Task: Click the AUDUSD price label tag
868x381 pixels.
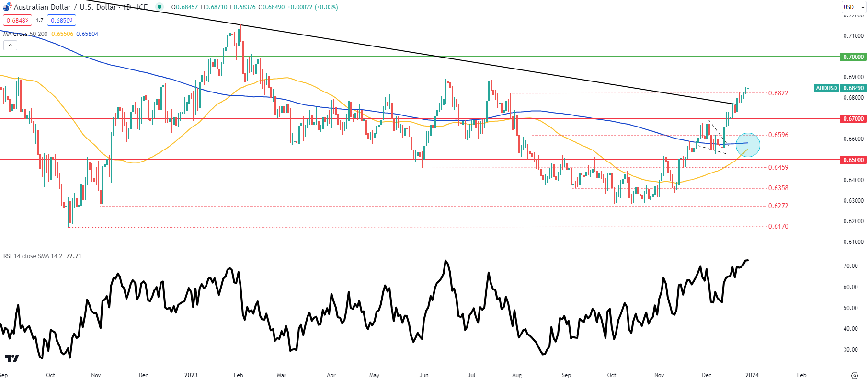Action: coord(826,88)
